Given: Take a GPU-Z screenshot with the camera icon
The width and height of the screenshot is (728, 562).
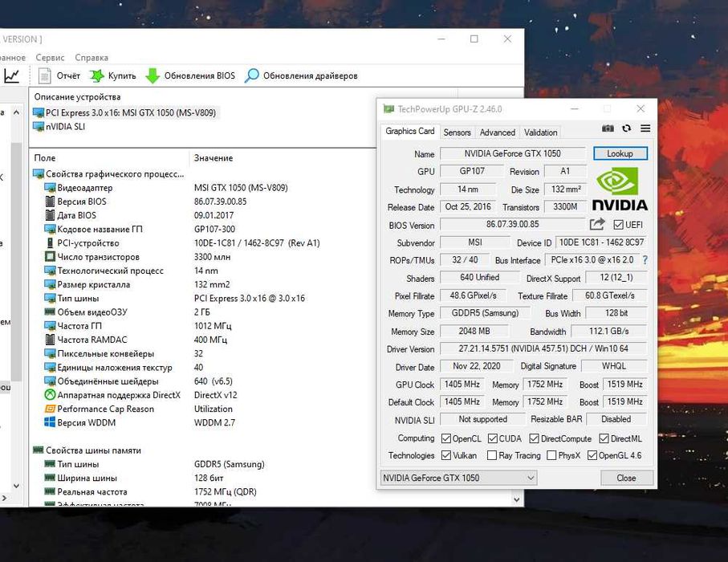Looking at the screenshot, I should [x=608, y=128].
